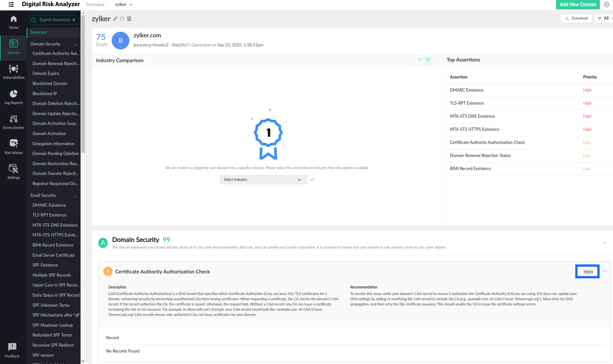Viewport: 613px width, 364px height.
Task: Open the Vulnerabilities section
Action: pos(13,72)
